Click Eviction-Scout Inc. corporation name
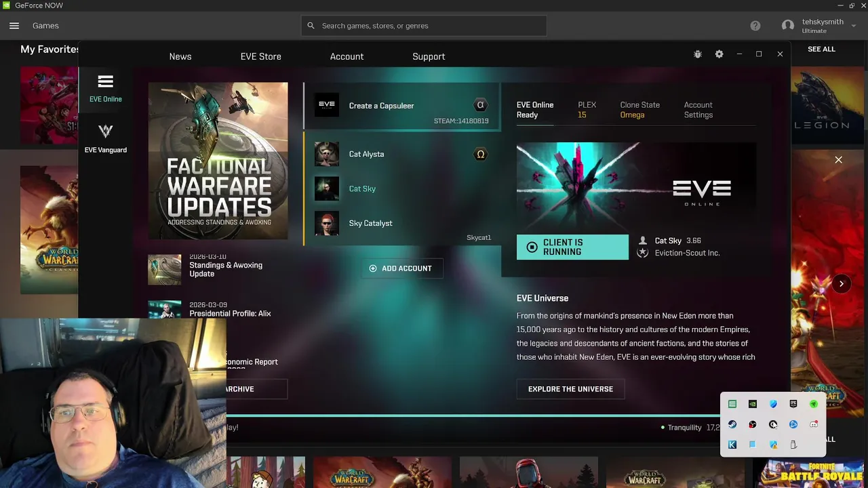Viewport: 868px width, 488px height. point(687,253)
